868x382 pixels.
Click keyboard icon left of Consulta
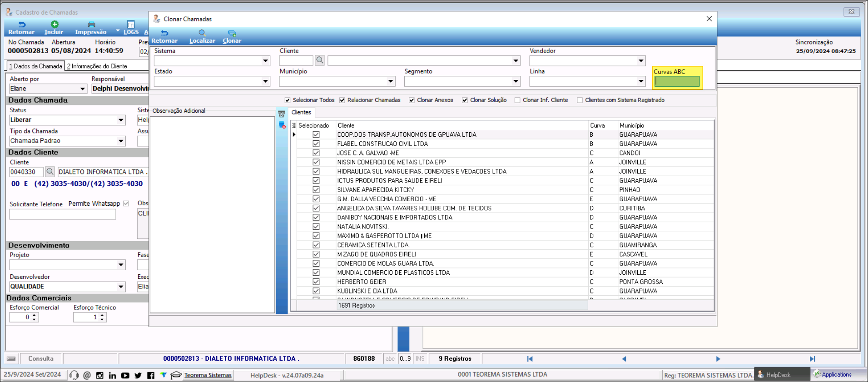pyautogui.click(x=11, y=358)
